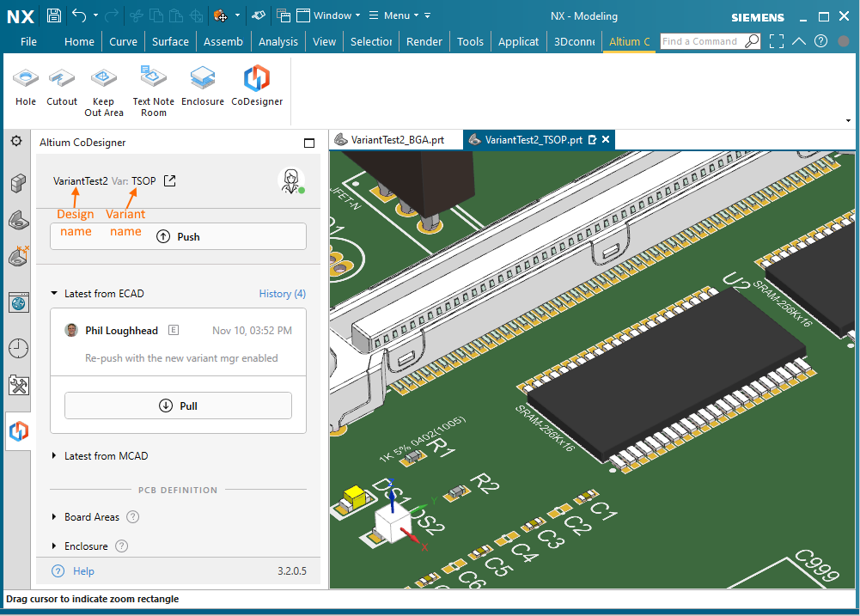
Task: Open the View ribbon tab
Action: pos(324,42)
